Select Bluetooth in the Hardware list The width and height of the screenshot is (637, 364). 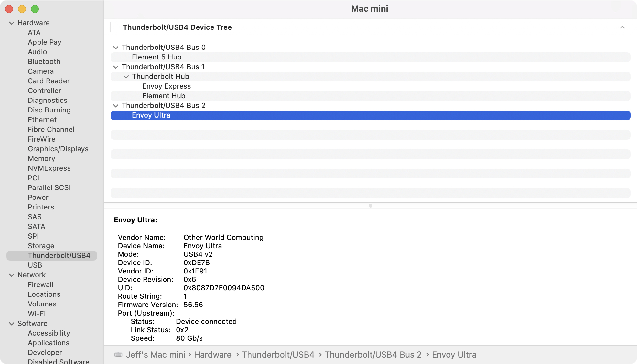pos(44,62)
